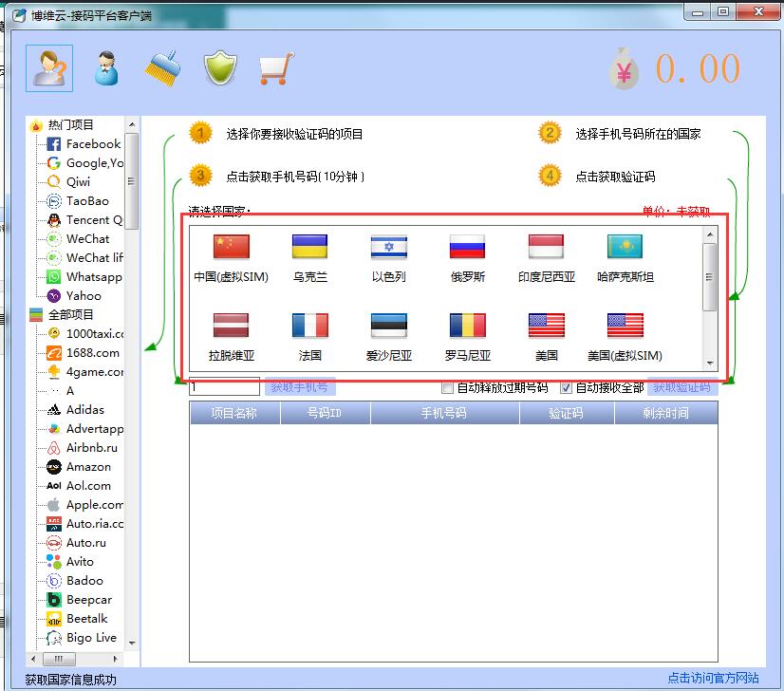Click project tree horizontal scroll right arrow

(115, 659)
